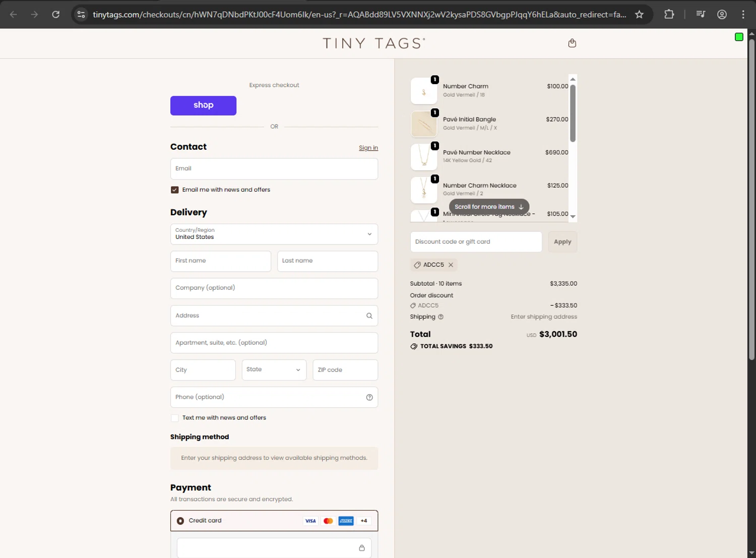Focus the Email input field
The width and height of the screenshot is (756, 558).
coord(274,169)
